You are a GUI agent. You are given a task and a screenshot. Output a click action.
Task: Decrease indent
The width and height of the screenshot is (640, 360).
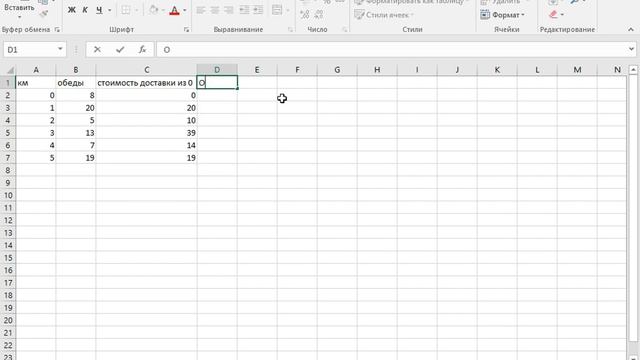click(x=244, y=10)
